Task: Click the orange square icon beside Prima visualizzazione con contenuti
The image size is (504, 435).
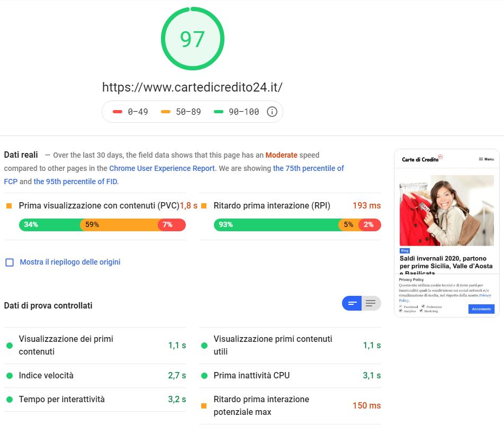Action: tap(9, 205)
